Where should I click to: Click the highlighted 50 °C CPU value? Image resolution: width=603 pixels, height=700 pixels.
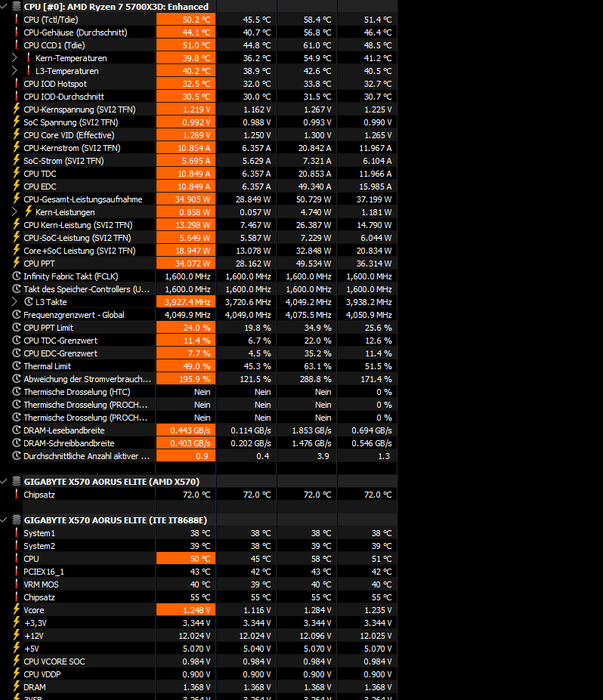pos(186,559)
